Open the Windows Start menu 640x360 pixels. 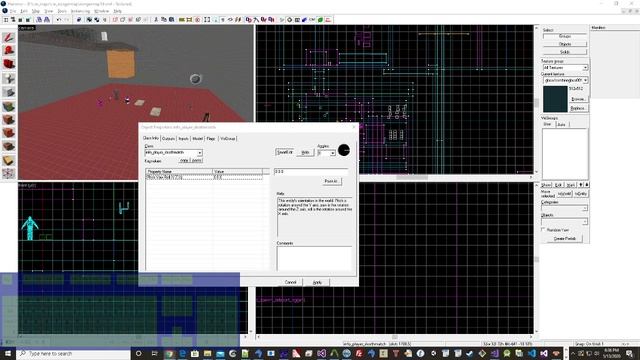click(7, 353)
